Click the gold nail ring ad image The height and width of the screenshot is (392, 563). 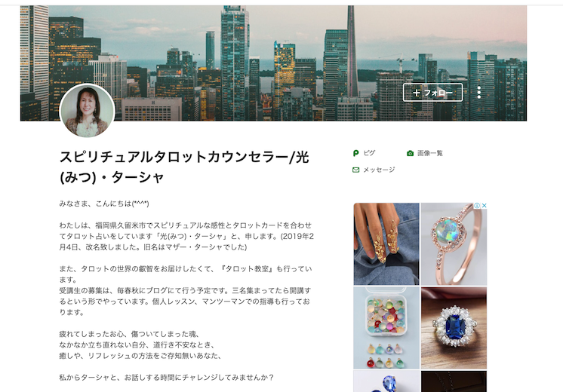tap(386, 244)
